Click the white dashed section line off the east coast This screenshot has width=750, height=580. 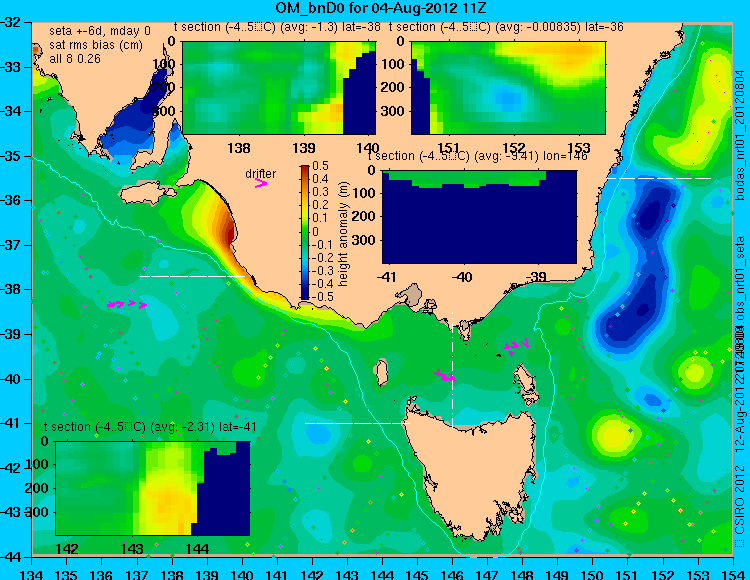tap(659, 178)
